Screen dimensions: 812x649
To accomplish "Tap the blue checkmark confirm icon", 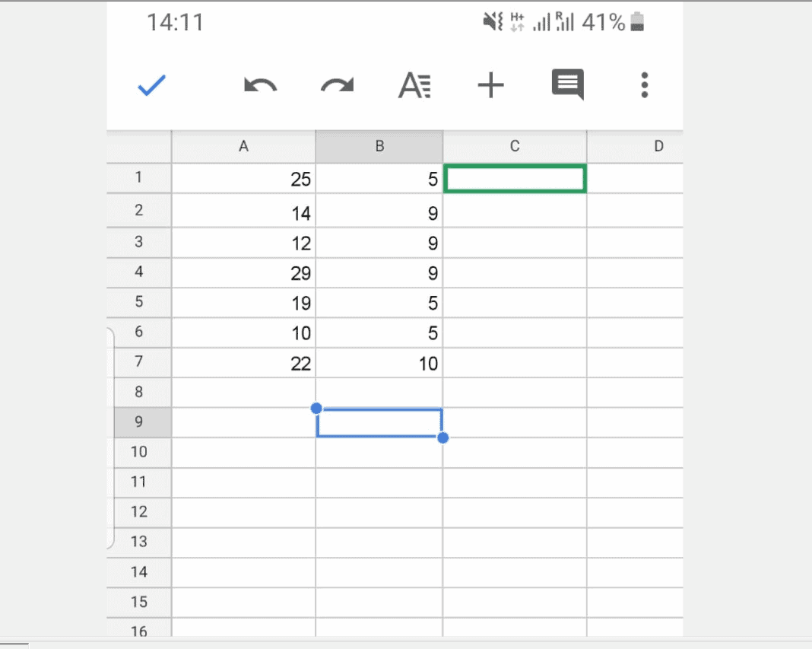I will [x=152, y=86].
